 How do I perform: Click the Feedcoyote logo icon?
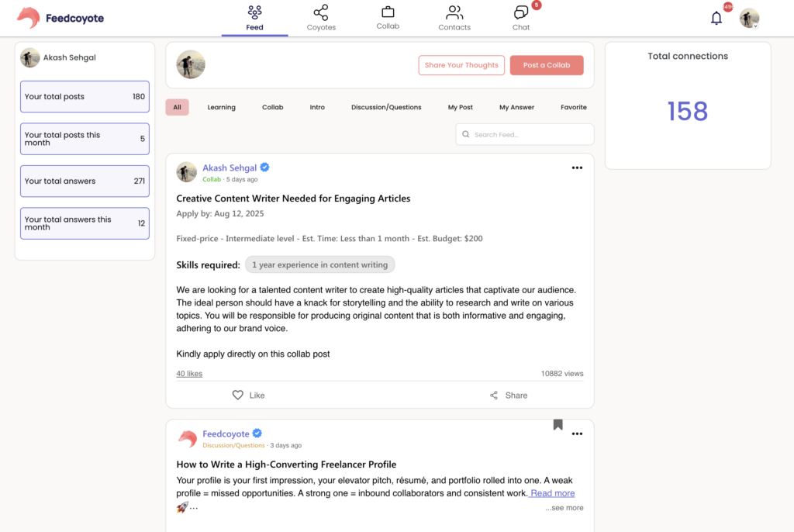click(29, 18)
